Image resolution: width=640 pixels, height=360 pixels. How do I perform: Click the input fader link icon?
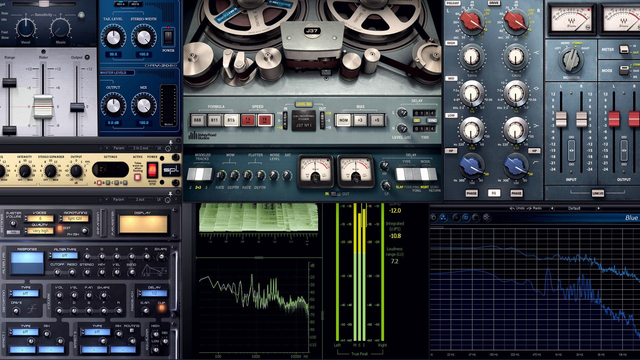(571, 150)
